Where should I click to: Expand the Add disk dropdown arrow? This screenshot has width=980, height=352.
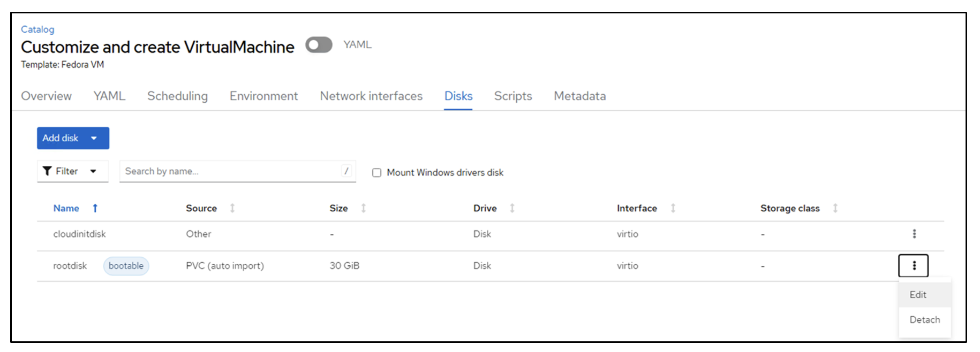94,138
